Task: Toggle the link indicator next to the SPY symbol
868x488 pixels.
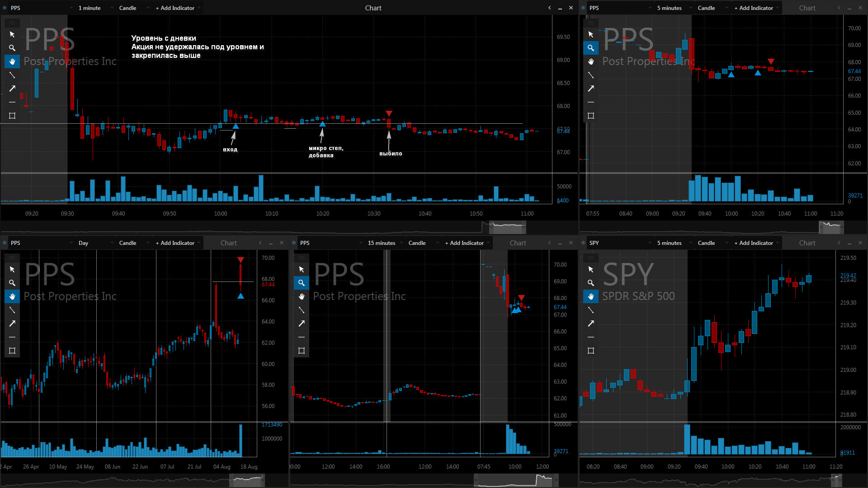Action: (583, 243)
